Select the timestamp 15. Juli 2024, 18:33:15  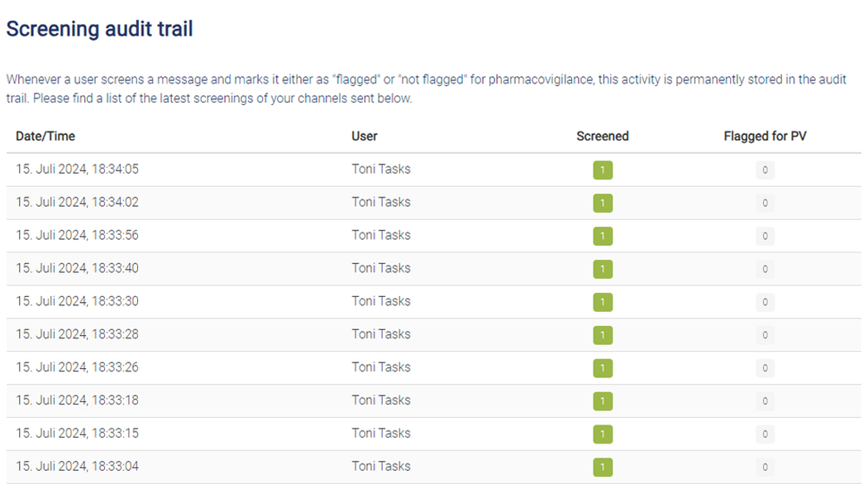pos(78,433)
